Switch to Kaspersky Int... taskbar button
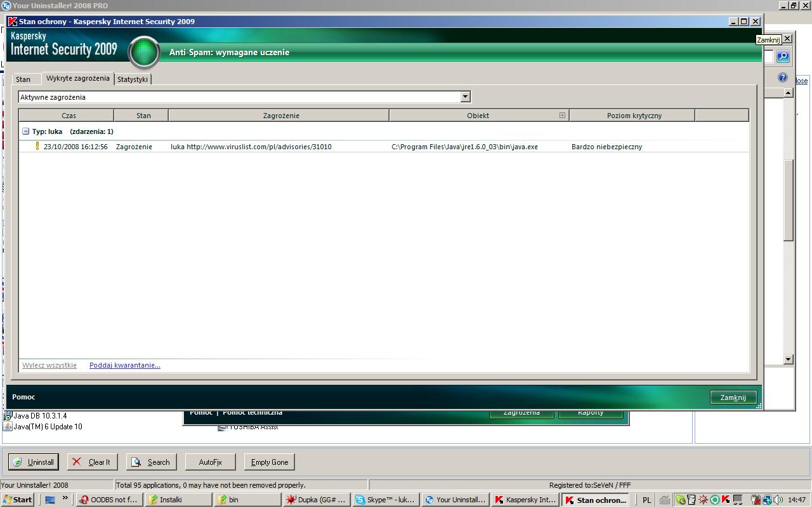 525,500
